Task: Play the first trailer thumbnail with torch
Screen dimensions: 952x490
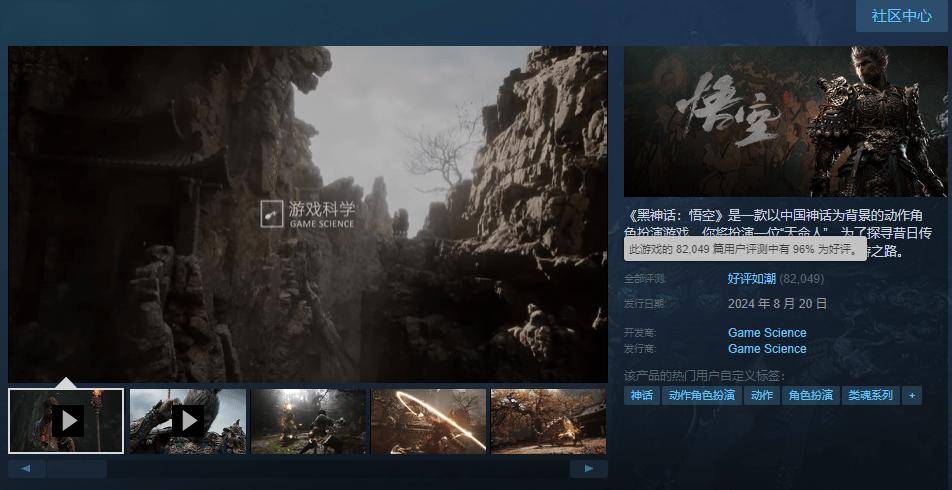Action: click(x=66, y=421)
